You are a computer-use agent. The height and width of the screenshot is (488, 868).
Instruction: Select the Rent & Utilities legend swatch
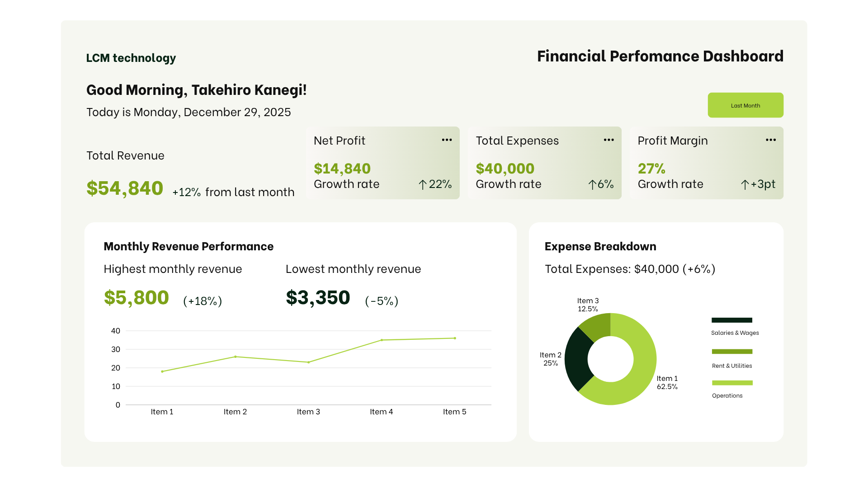731,352
